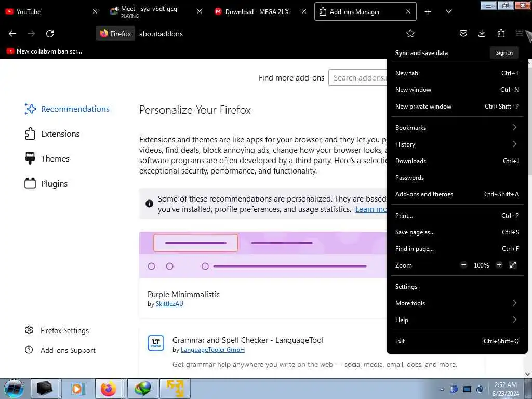Open a new tab with the plus button
The height and width of the screenshot is (399, 532).
coord(428,11)
